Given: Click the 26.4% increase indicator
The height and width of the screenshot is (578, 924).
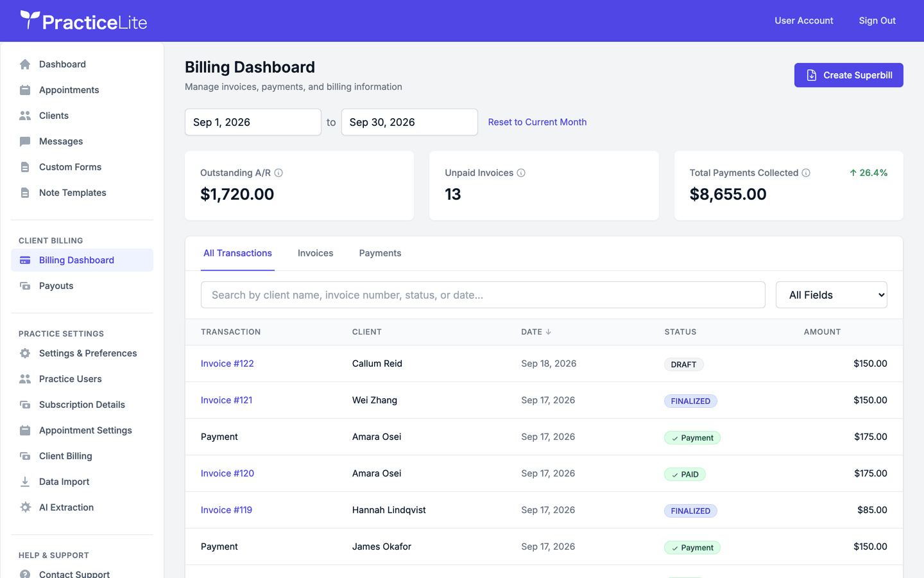Looking at the screenshot, I should (x=868, y=173).
